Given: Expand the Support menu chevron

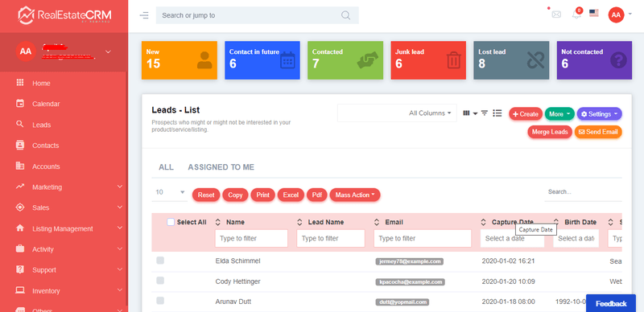Looking at the screenshot, I should [119, 269].
